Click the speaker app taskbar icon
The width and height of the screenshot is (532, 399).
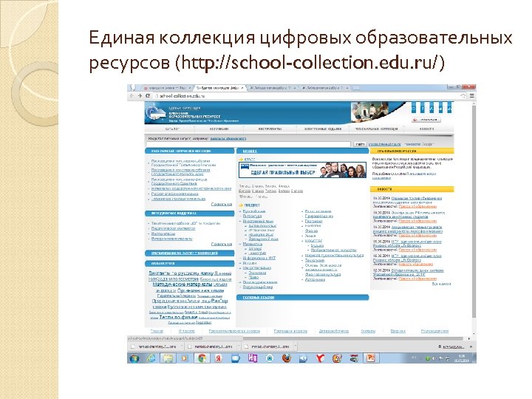[304, 358]
